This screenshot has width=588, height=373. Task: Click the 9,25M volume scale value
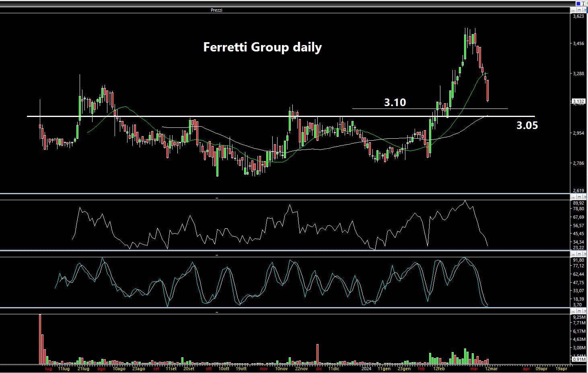pyautogui.click(x=579, y=318)
